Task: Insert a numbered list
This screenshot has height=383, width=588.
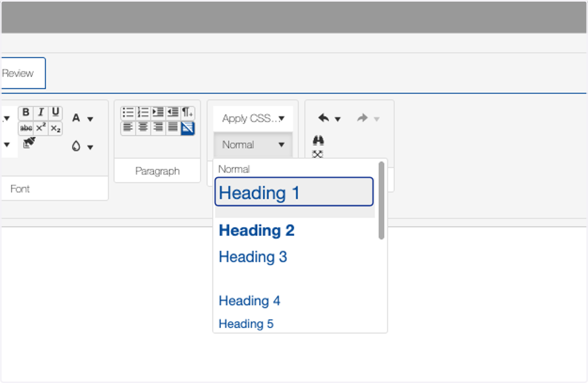Action: point(143,112)
